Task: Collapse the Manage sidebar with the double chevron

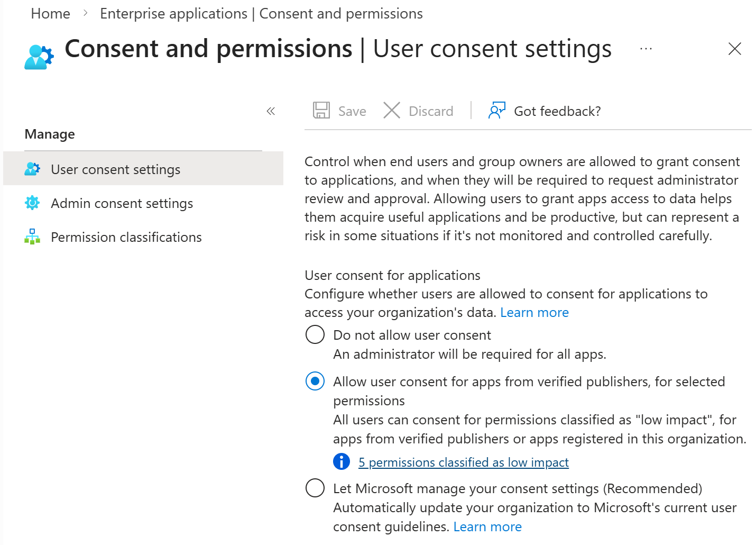Action: tap(271, 111)
